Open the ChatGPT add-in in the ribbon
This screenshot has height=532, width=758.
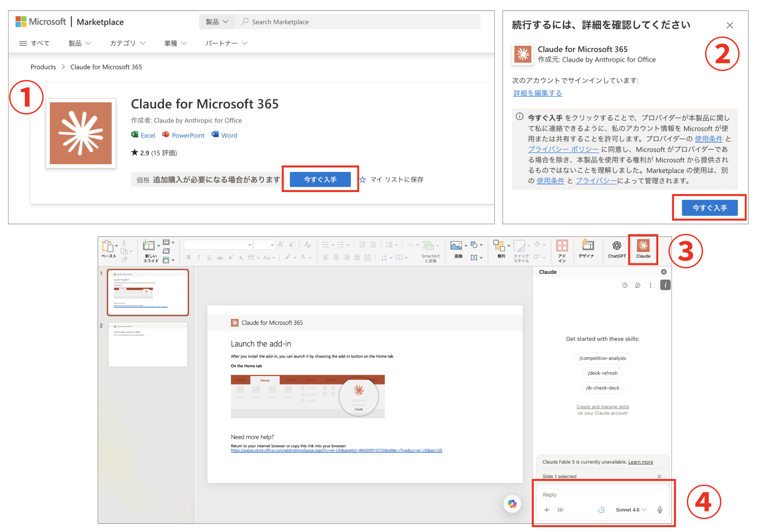tap(616, 249)
